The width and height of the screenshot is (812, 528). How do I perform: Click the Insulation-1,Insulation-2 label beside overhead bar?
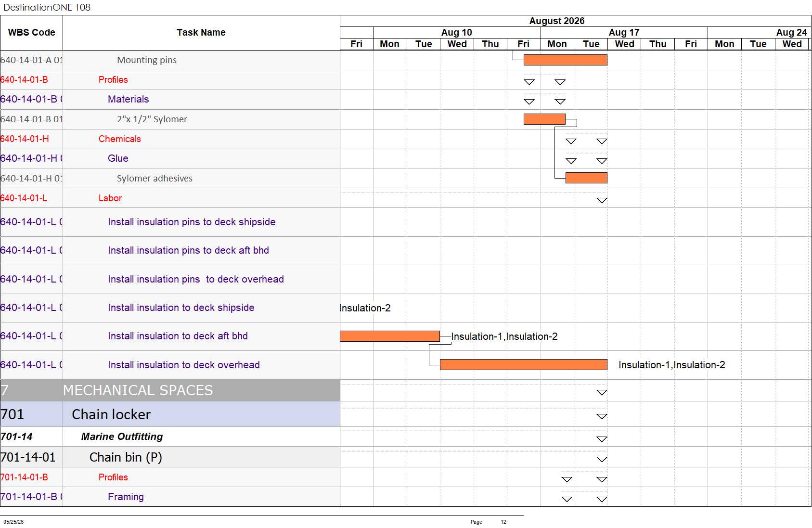tap(672, 365)
